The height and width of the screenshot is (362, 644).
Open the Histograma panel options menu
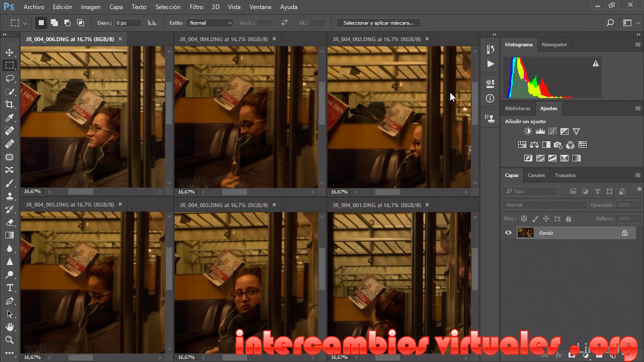[637, 44]
